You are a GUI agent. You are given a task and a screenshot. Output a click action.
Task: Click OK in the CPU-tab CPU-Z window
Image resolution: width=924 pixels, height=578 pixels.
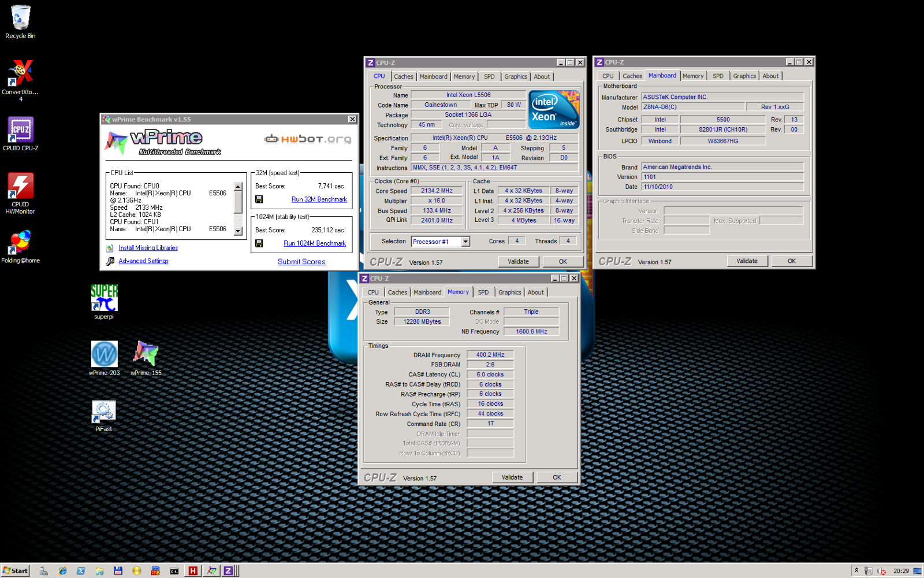(x=563, y=261)
